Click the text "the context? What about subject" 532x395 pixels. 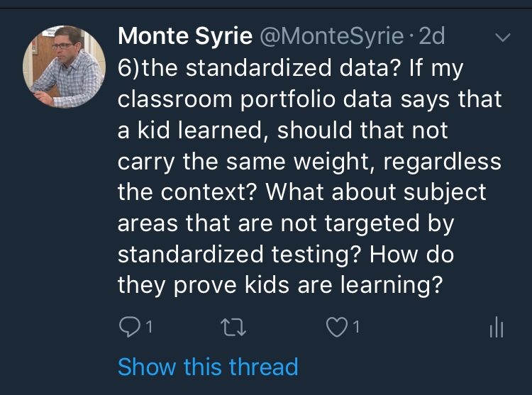302,194
